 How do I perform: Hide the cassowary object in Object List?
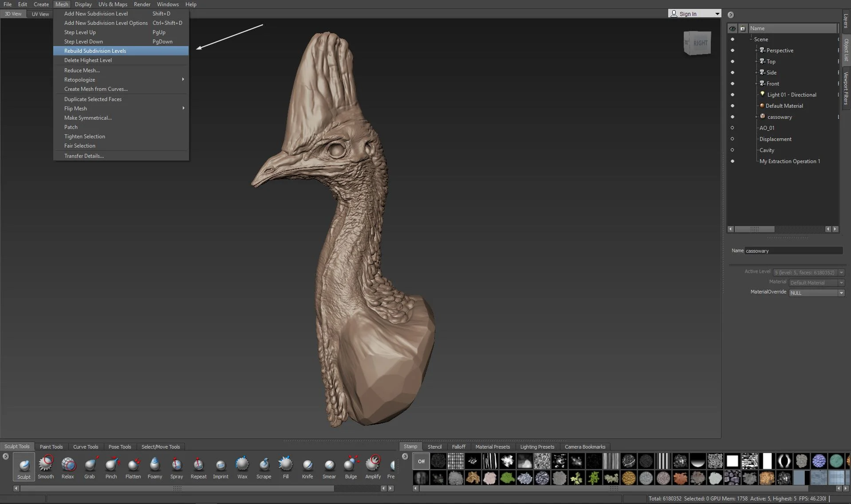click(x=732, y=117)
